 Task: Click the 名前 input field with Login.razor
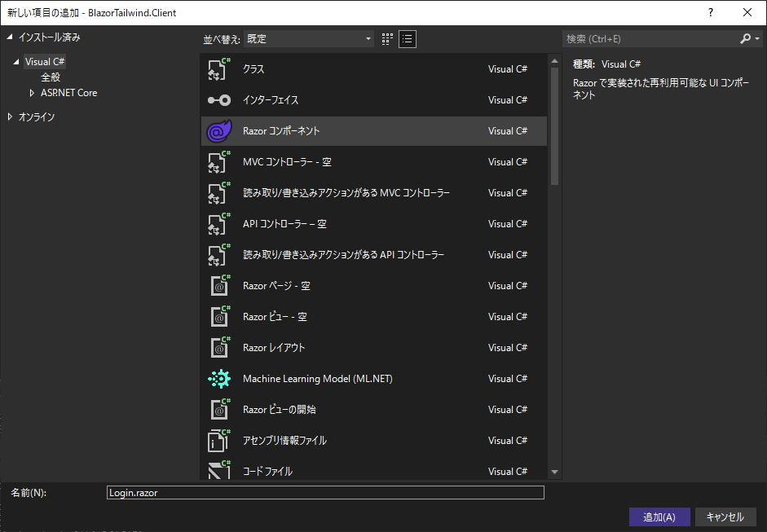tap(325, 492)
